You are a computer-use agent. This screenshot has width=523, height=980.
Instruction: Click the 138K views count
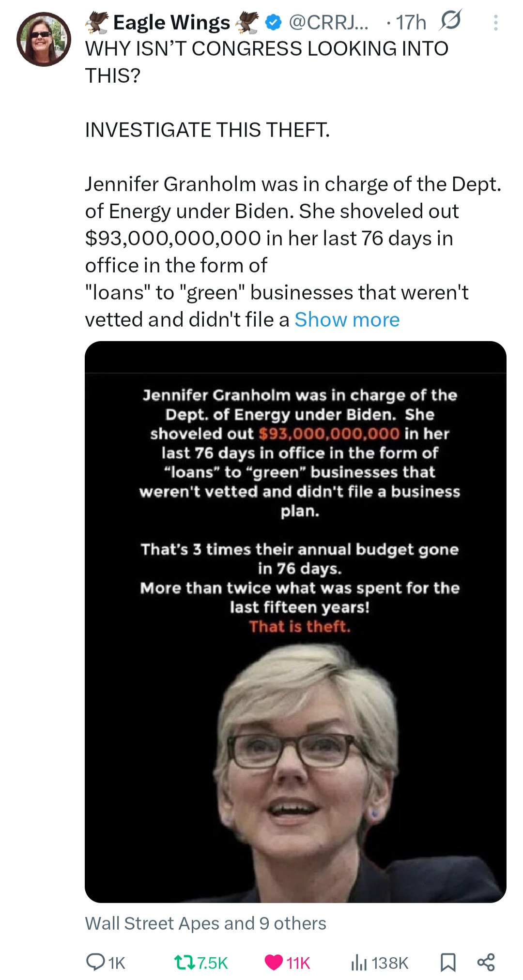coord(390,963)
